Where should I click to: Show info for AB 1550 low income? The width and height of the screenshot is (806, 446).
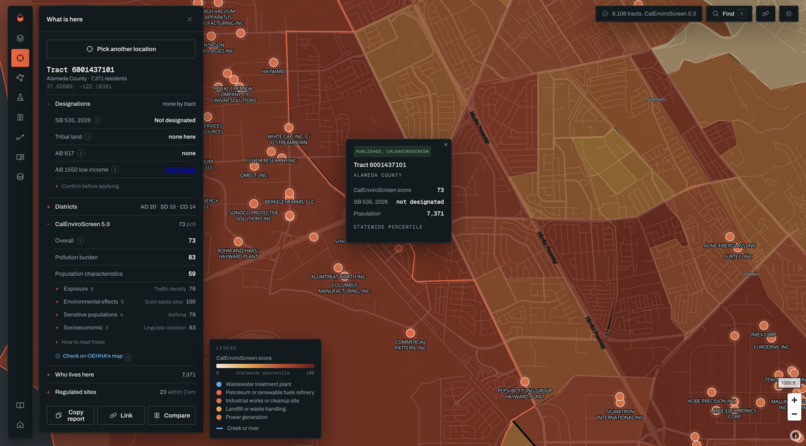(115, 170)
